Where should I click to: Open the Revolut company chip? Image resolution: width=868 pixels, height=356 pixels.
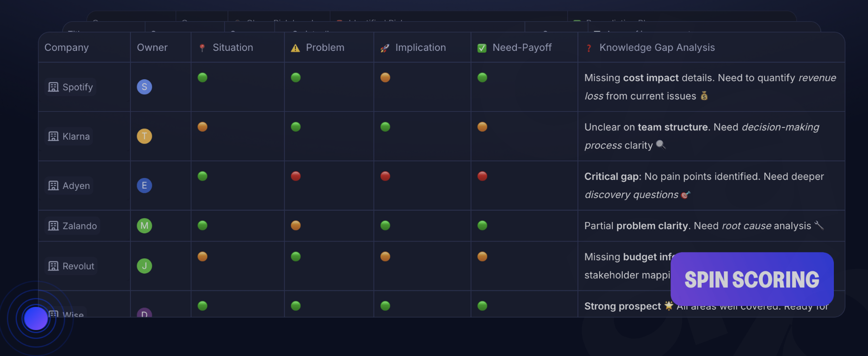click(71, 266)
